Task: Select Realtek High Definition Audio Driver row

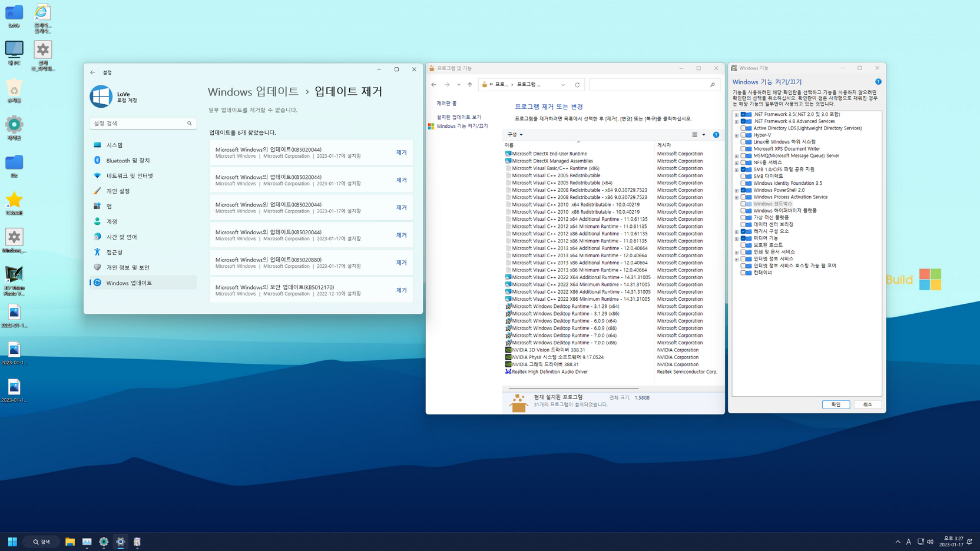Action: (x=612, y=372)
